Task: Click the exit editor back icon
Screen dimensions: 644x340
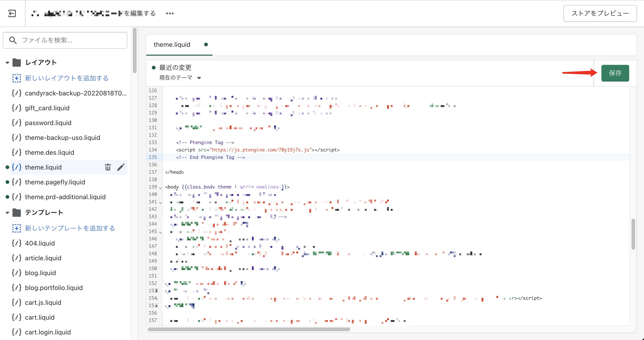Action: pos(12,13)
